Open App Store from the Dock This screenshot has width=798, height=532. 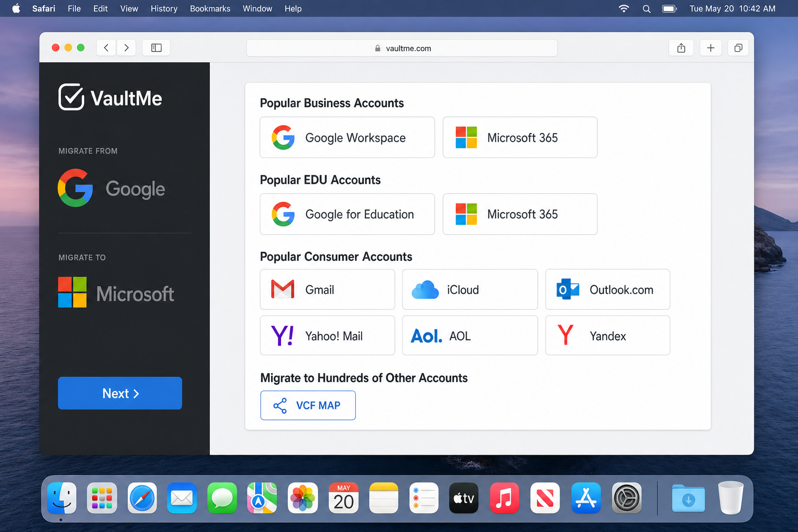tap(586, 498)
